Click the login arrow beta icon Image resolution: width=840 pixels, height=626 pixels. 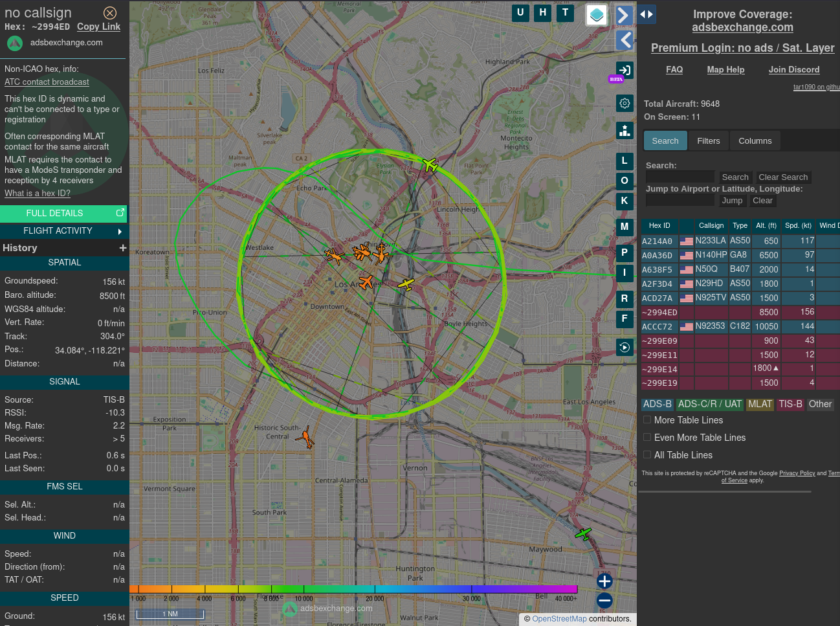(x=624, y=70)
